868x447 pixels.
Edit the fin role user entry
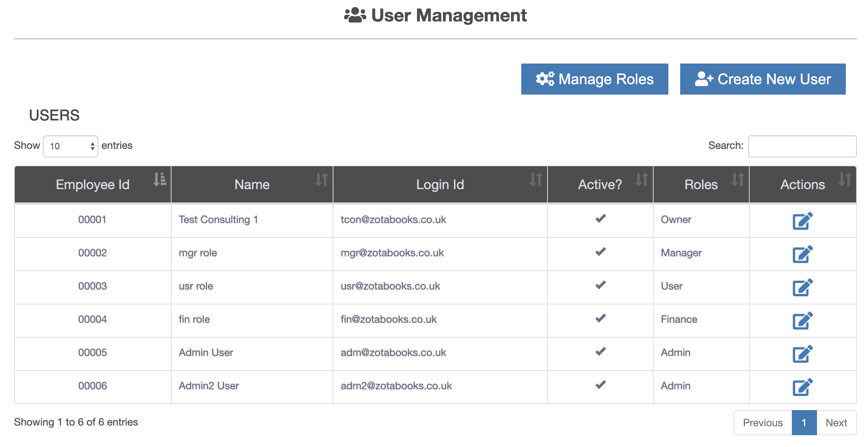803,321
